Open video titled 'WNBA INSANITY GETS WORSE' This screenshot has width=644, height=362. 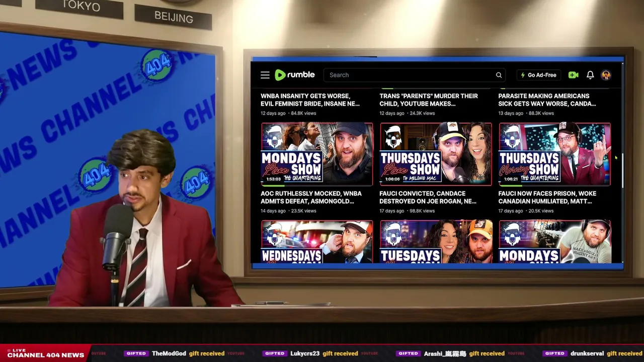coord(310,100)
